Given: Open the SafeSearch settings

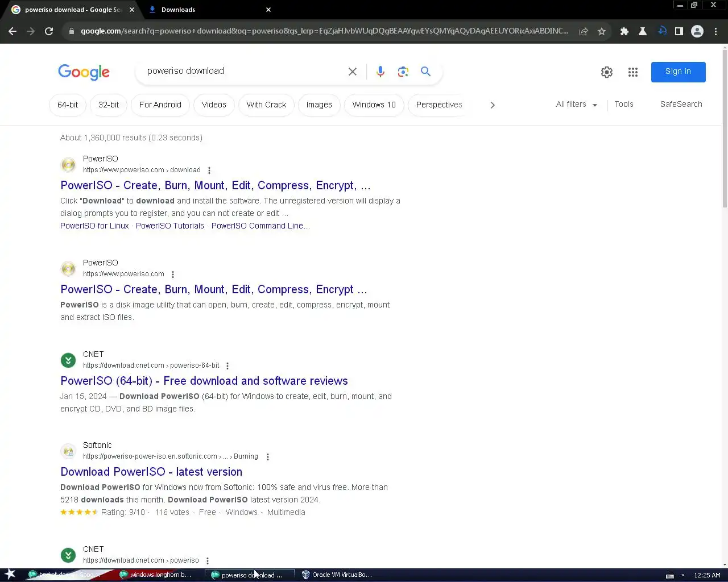Looking at the screenshot, I should (x=681, y=105).
